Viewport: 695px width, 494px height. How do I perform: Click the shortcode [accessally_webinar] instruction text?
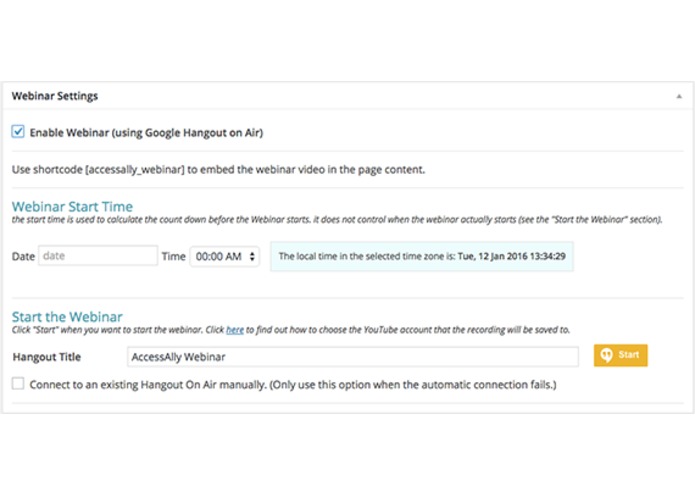coord(219,170)
